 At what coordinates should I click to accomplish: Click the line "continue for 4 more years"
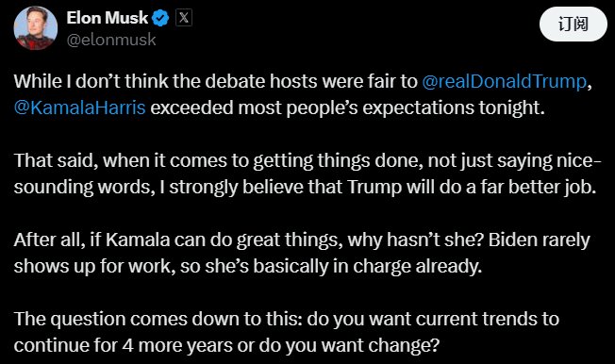point(226,345)
